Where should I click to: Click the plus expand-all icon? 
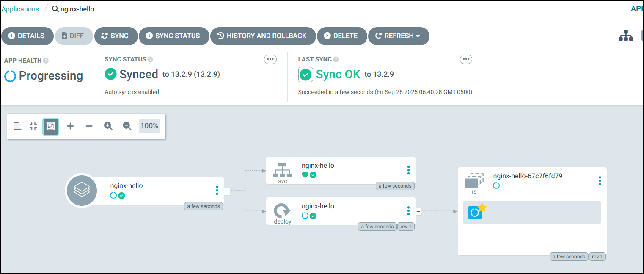(x=70, y=126)
